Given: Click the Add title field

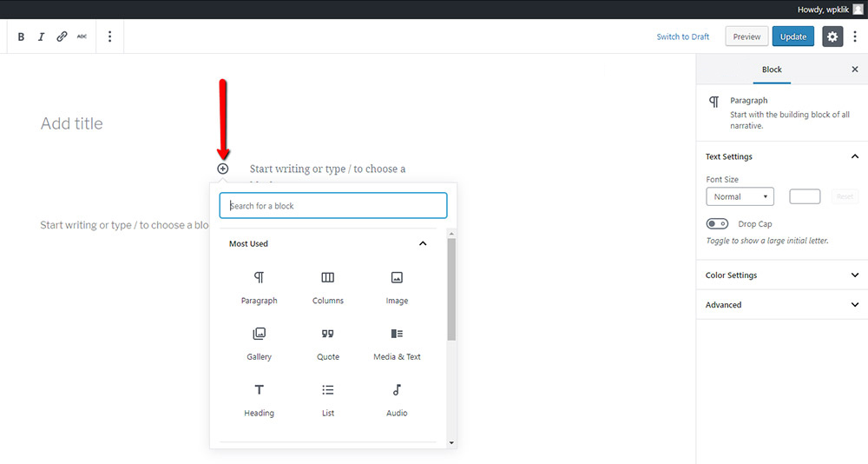Looking at the screenshot, I should tap(71, 123).
